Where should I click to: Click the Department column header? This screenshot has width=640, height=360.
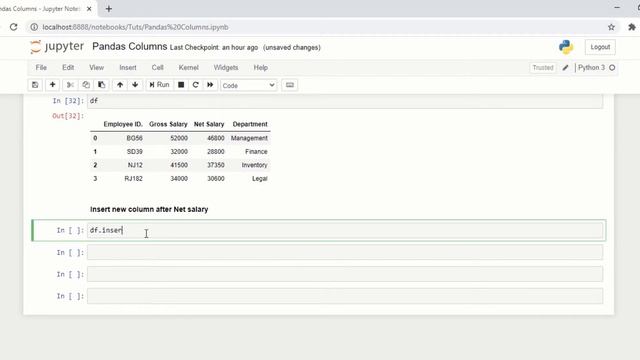click(250, 124)
